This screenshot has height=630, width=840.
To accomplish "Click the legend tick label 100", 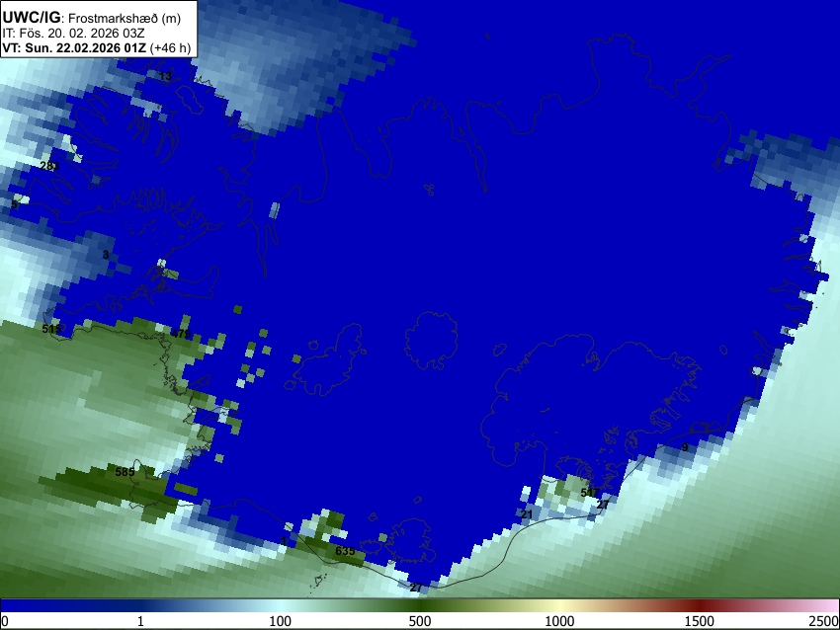I will point(281,621).
